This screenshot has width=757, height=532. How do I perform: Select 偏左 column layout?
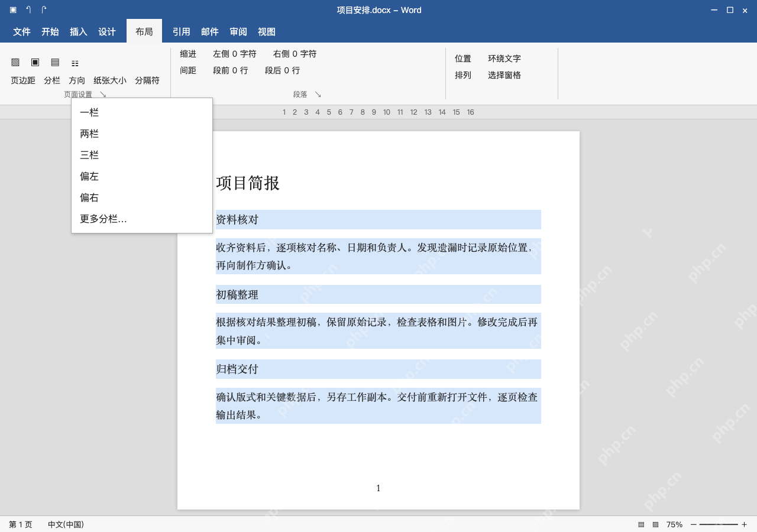(142, 176)
